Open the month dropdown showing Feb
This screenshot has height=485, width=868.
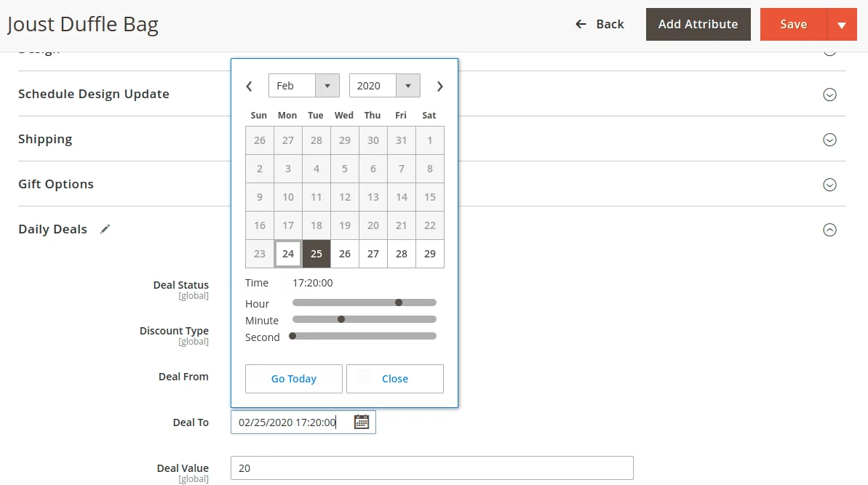(303, 86)
